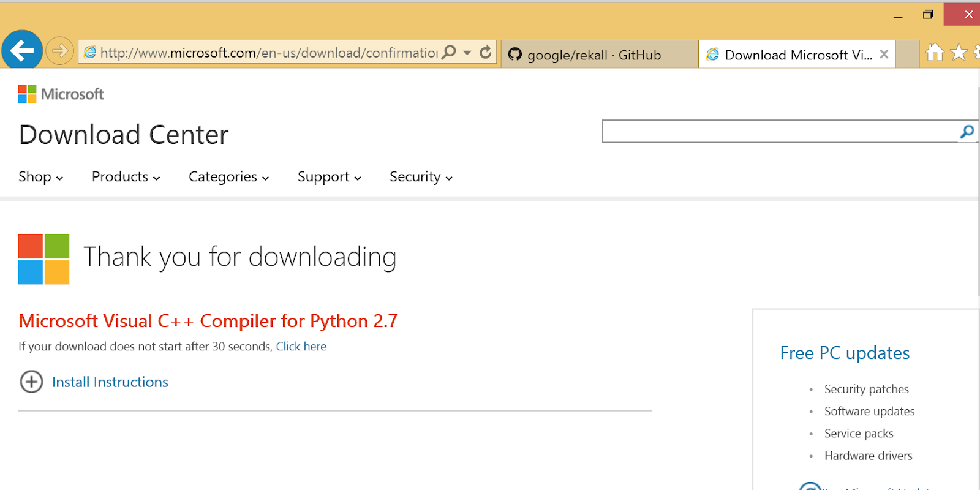Click the Microsoft logo at top
This screenshot has width=980, height=490.
click(x=61, y=94)
